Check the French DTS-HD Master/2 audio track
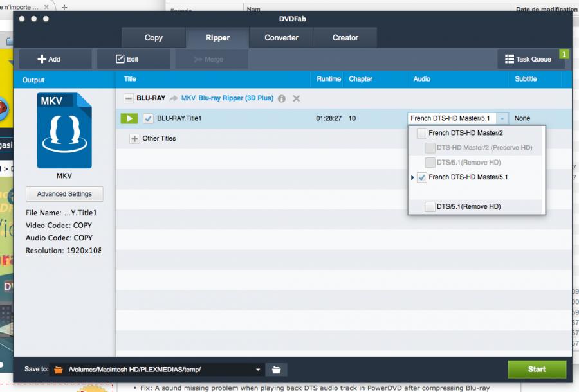This screenshot has height=392, width=579. click(x=422, y=133)
